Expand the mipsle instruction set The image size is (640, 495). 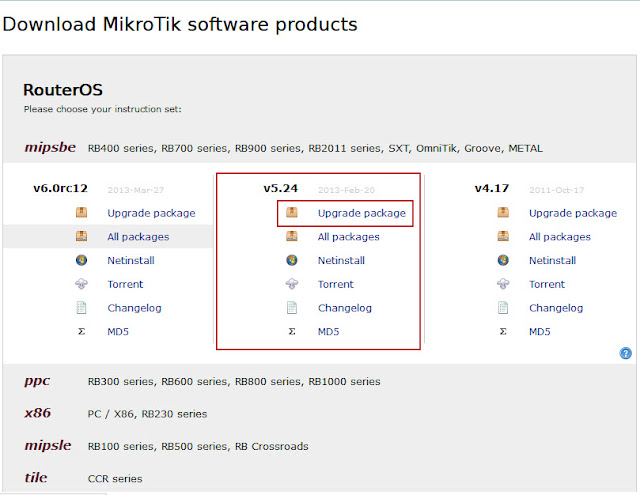(x=48, y=445)
